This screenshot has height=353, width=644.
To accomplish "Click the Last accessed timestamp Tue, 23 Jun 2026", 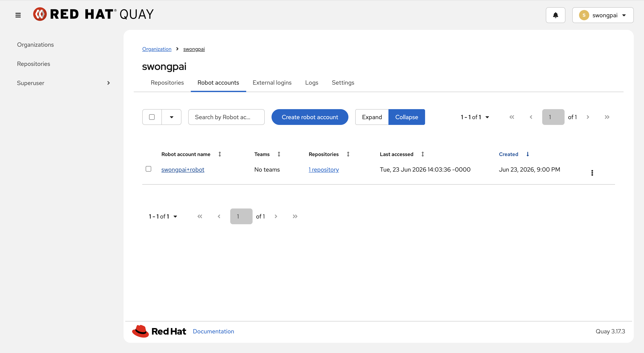I will (x=425, y=170).
